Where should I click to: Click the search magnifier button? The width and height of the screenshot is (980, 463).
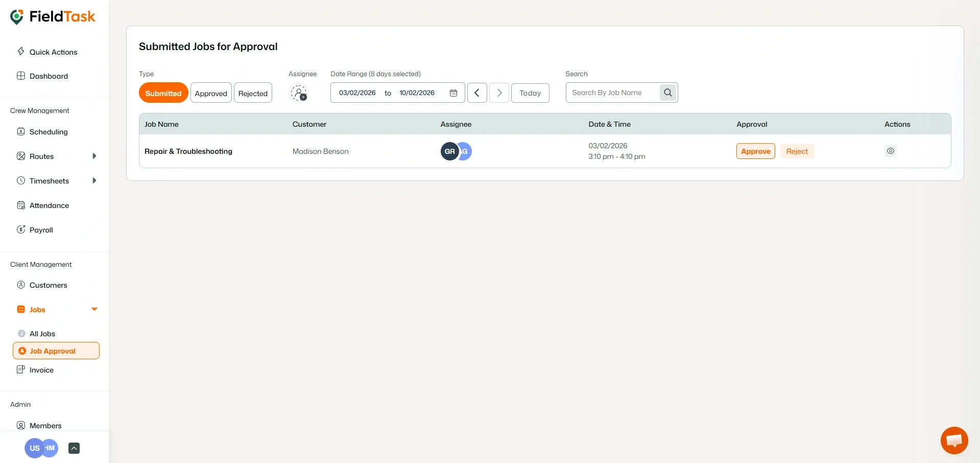(668, 92)
